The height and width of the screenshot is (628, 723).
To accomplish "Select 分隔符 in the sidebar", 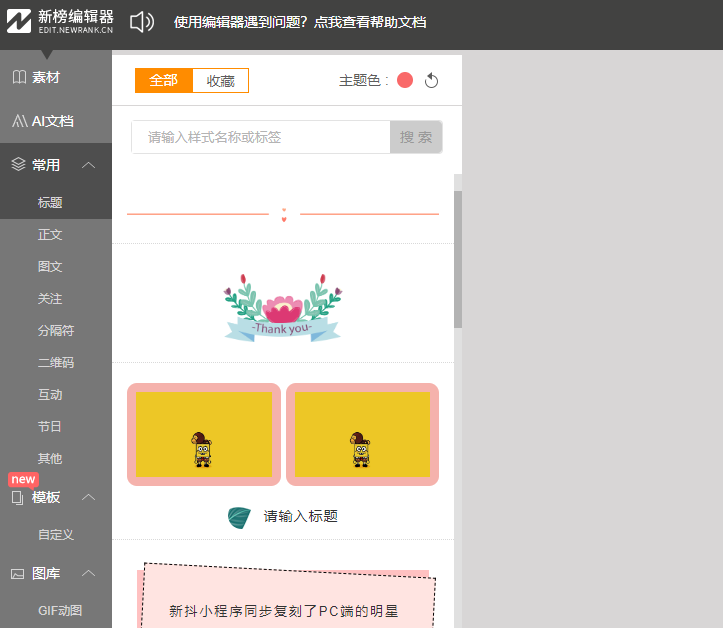I will click(x=56, y=330).
